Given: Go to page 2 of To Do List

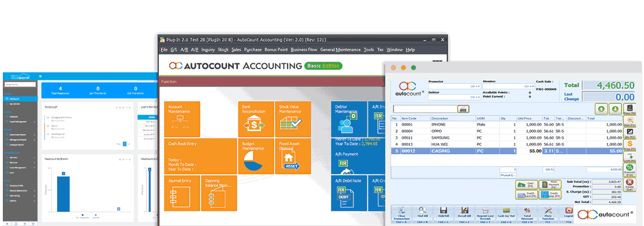Looking at the screenshot, I should [129, 144].
